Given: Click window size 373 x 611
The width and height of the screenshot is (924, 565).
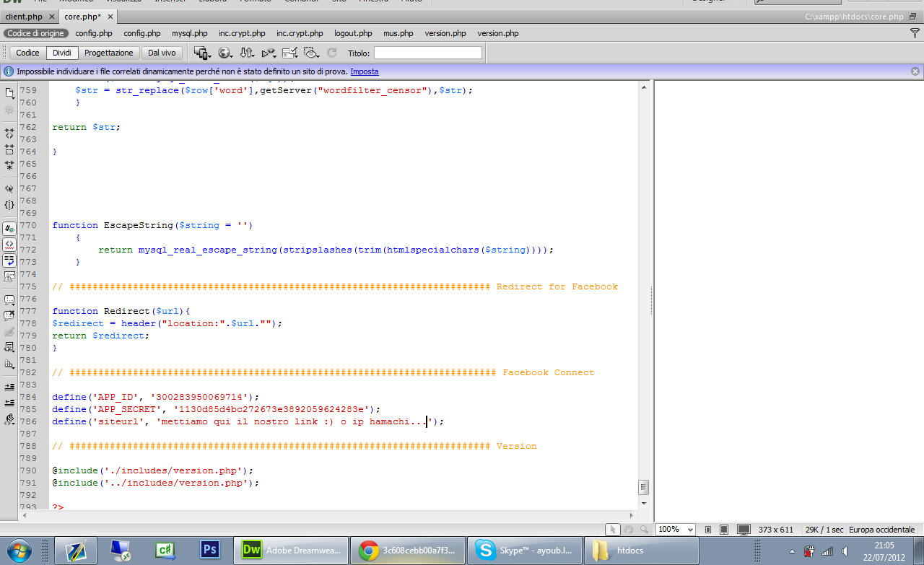Looking at the screenshot, I should (775, 529).
